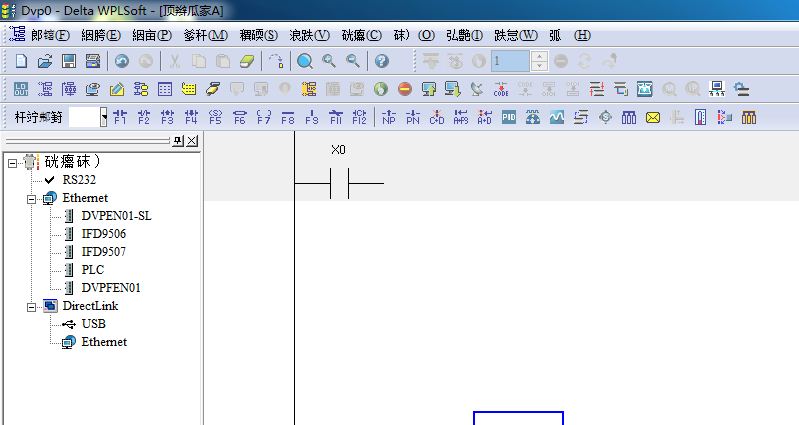Click the PID instruction icon
The width and height of the screenshot is (799, 425).
(509, 117)
